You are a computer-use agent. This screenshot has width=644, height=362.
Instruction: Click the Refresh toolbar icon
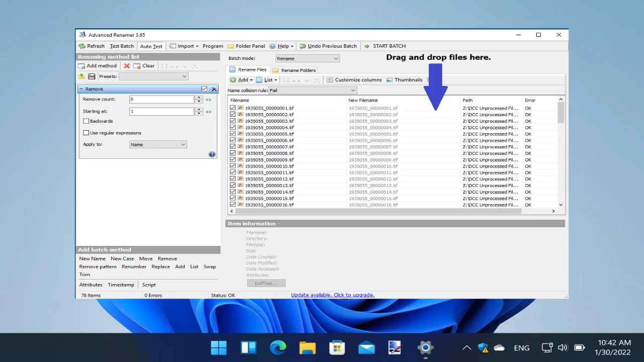pyautogui.click(x=82, y=46)
